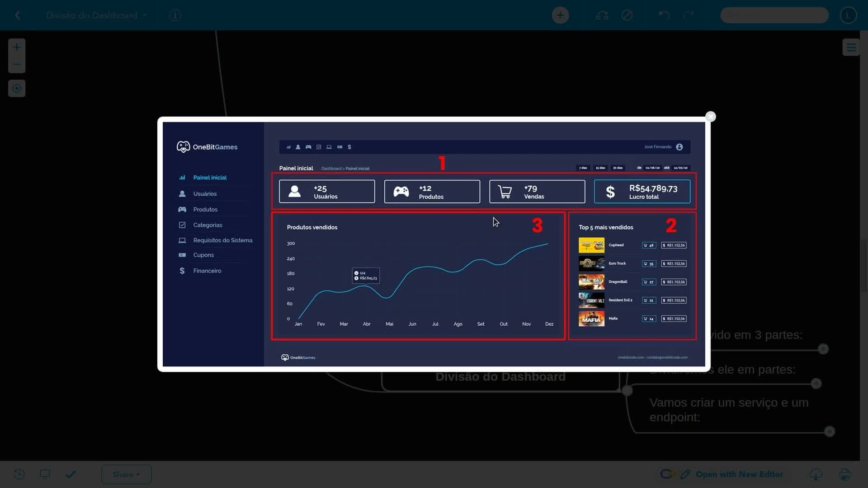868x488 pixels.
Task: Close the dashboard image lightbox
Action: coord(710,117)
